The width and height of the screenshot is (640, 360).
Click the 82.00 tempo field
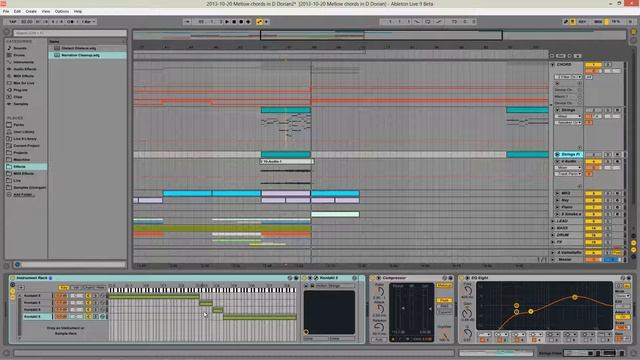tap(27, 22)
